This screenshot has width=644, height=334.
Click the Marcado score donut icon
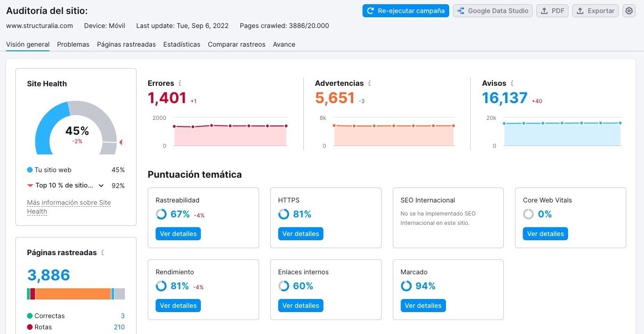406,286
